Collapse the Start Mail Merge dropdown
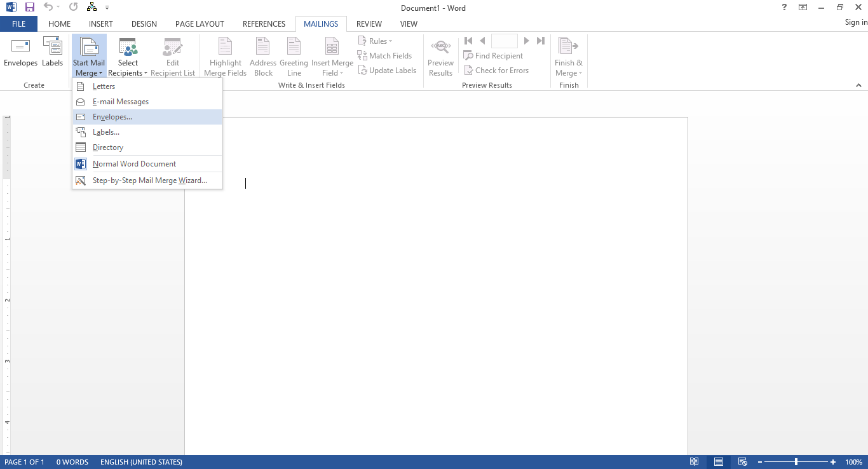This screenshot has width=868, height=469. point(89,57)
